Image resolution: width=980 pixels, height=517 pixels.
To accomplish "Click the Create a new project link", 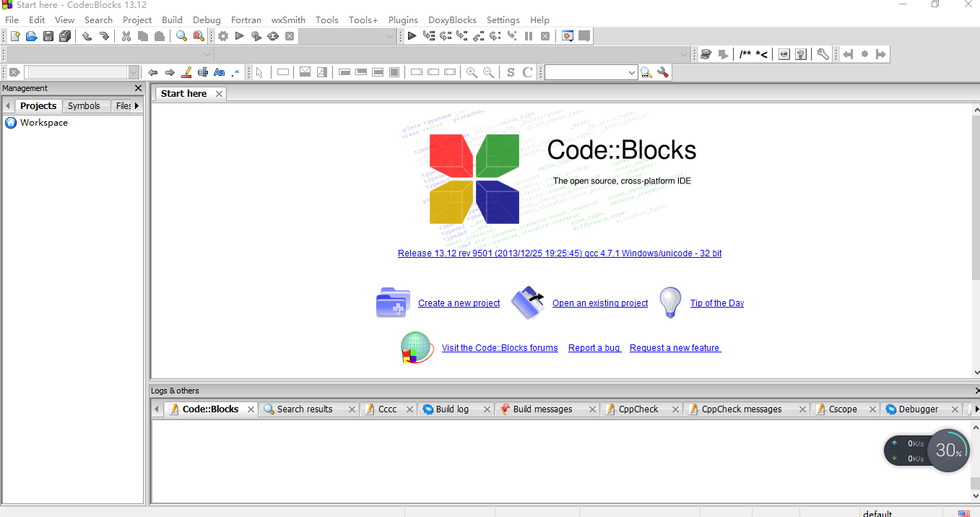I will [459, 303].
